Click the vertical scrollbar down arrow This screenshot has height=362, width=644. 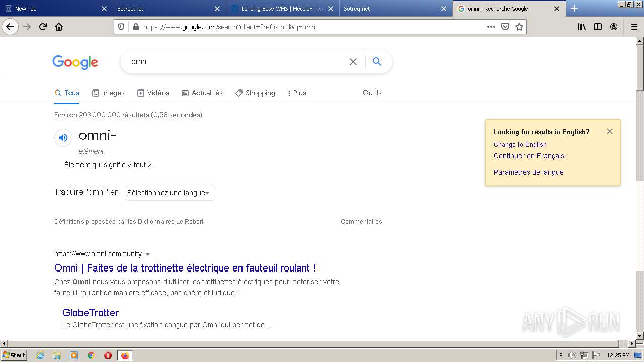click(639, 335)
